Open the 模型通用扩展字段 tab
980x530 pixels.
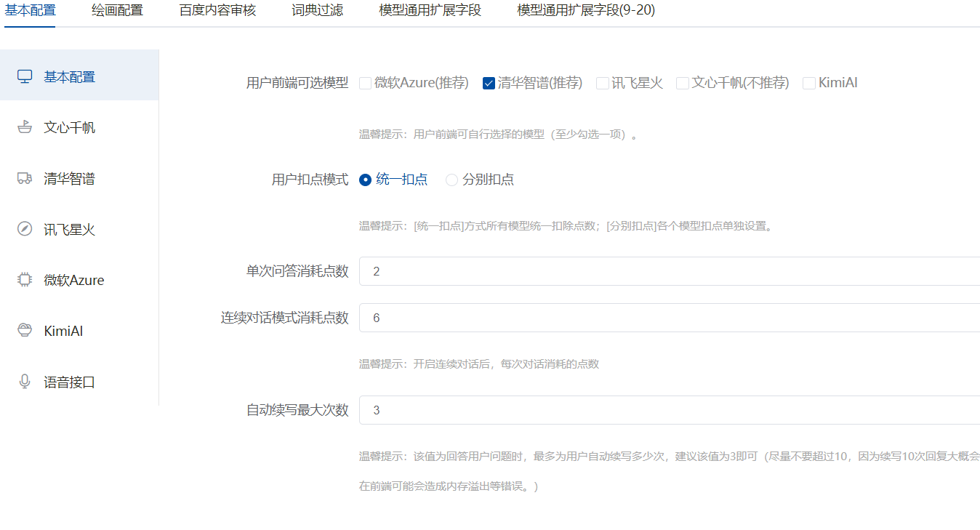click(430, 10)
